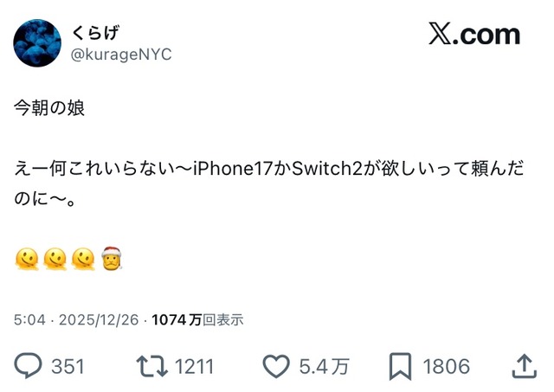Click the 351 reply count
Screen dimensions: 554x392
pos(68,366)
